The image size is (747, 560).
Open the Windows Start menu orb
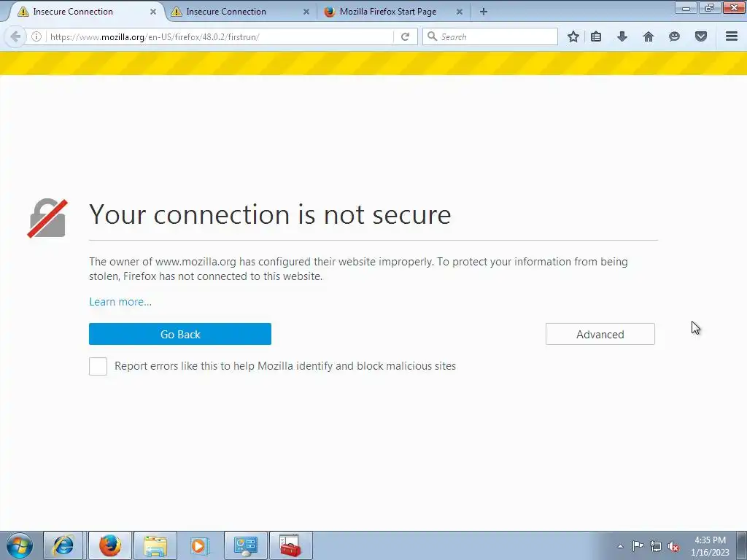(20, 545)
